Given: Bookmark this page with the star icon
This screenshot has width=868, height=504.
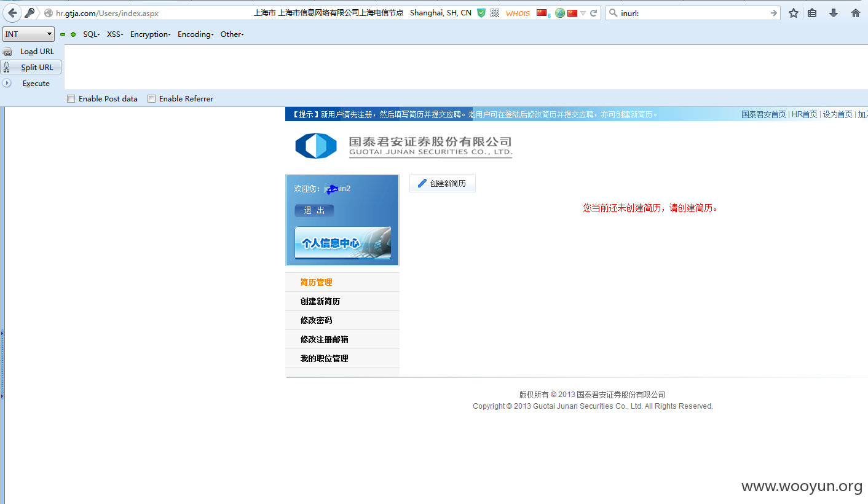Looking at the screenshot, I should tap(794, 13).
